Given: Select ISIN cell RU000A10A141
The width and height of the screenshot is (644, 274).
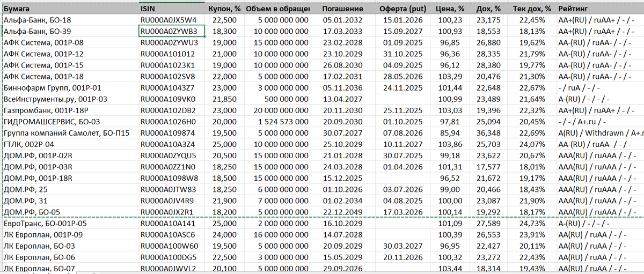Looking at the screenshot, I should [x=172, y=223].
